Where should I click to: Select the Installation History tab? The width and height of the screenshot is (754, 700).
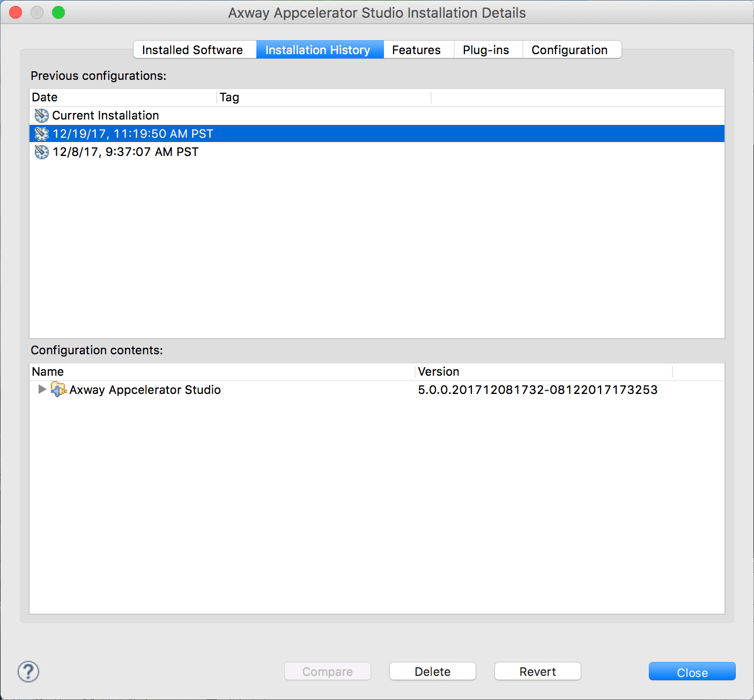point(320,50)
